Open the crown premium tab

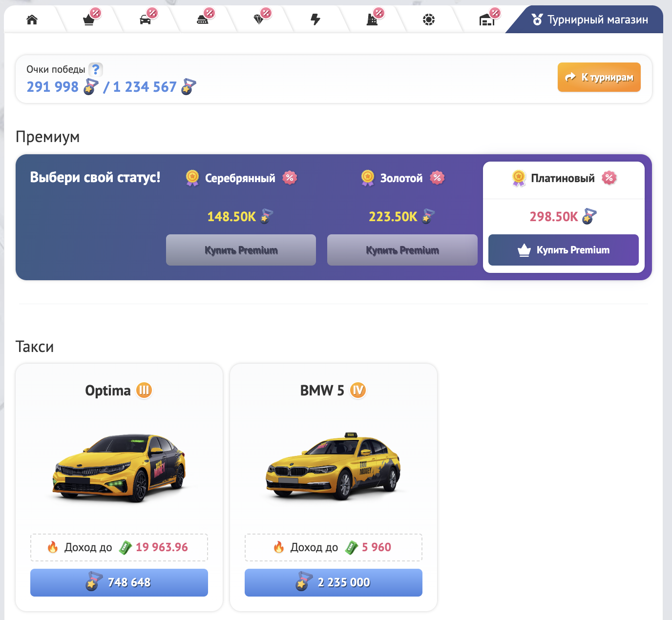click(89, 20)
